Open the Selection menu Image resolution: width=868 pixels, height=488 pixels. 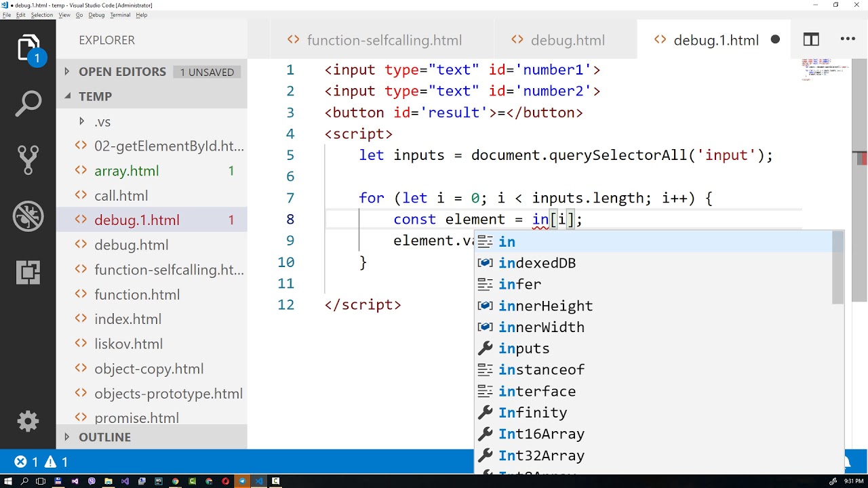tap(42, 15)
